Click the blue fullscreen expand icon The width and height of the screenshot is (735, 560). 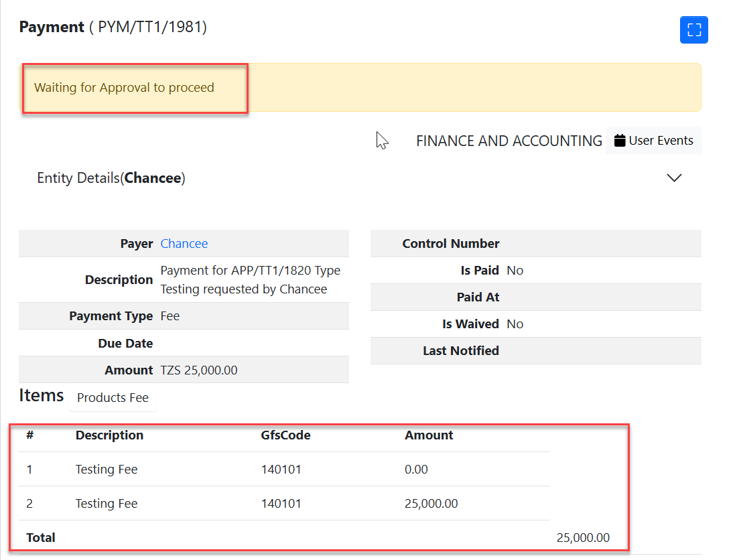693,30
